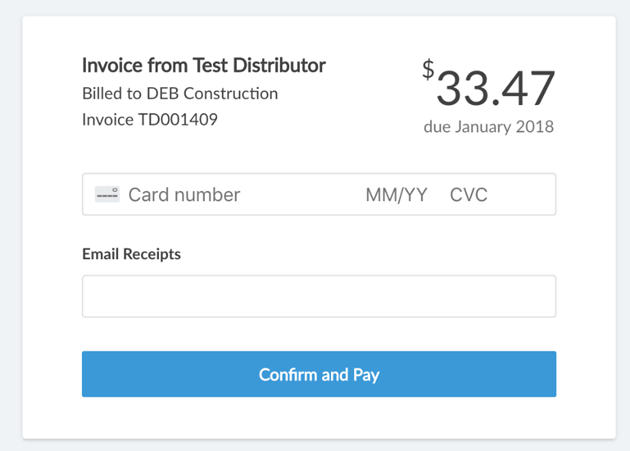Click the dollar sign symbol
630x451 pixels.
428,69
